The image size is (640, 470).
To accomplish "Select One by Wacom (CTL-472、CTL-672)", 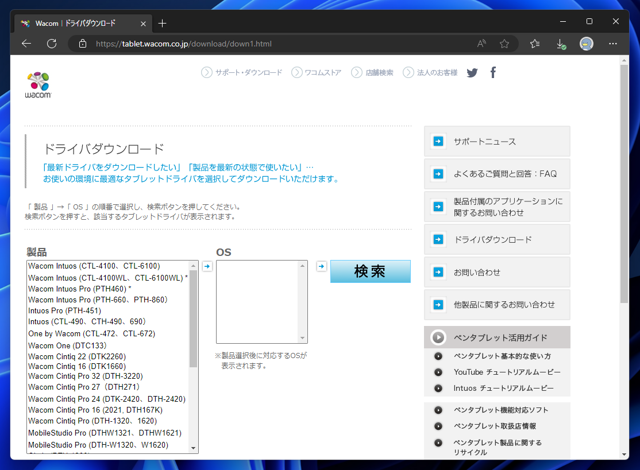I will [92, 334].
